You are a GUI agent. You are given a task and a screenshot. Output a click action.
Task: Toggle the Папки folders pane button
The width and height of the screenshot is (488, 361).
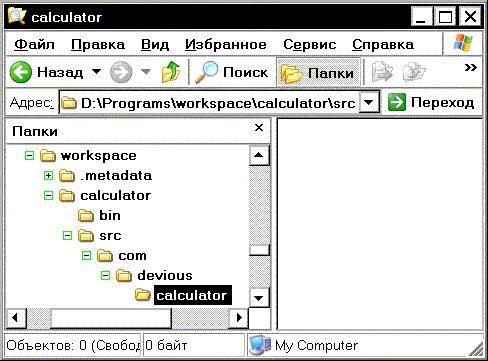[x=318, y=72]
